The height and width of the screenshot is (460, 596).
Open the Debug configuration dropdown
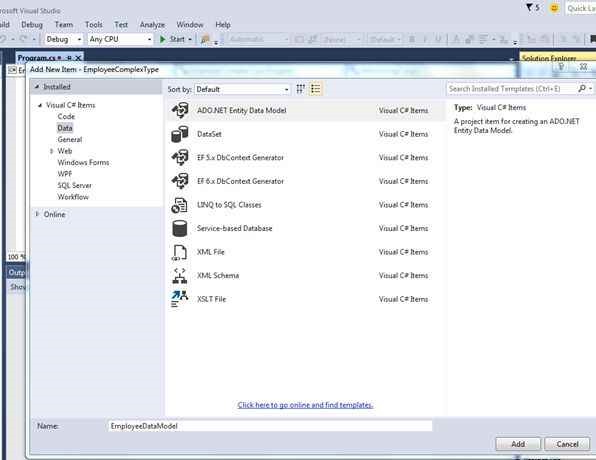64,39
